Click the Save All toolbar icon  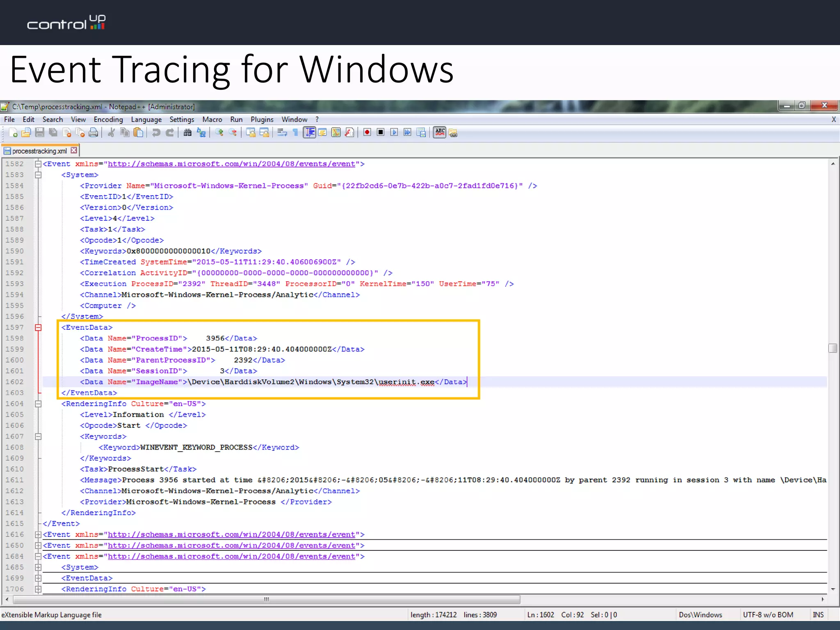53,132
